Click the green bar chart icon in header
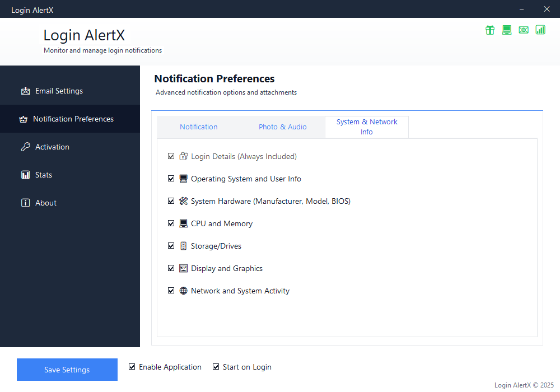The image size is (560, 392). coord(540,30)
